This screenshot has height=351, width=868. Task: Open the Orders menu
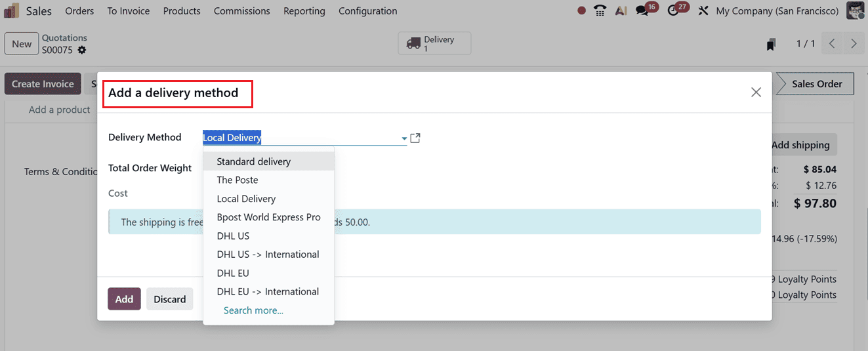pos(79,11)
